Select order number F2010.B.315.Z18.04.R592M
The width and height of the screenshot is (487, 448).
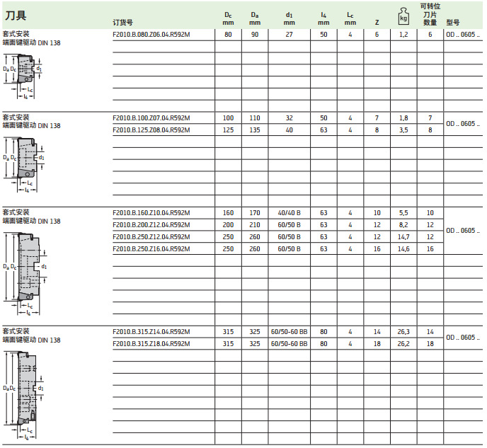coord(151,344)
